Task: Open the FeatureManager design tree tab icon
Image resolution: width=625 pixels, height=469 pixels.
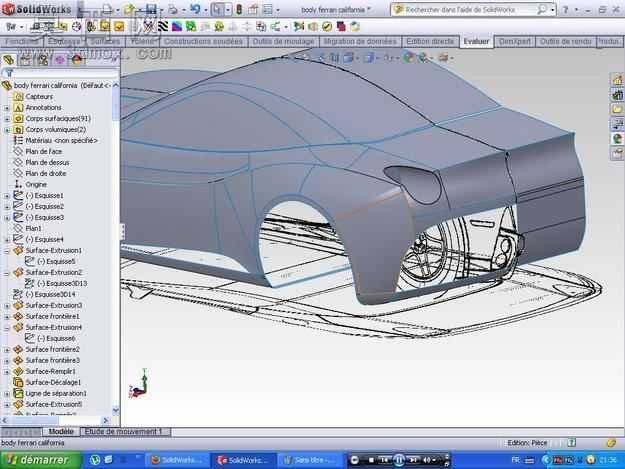Action: click(x=9, y=60)
